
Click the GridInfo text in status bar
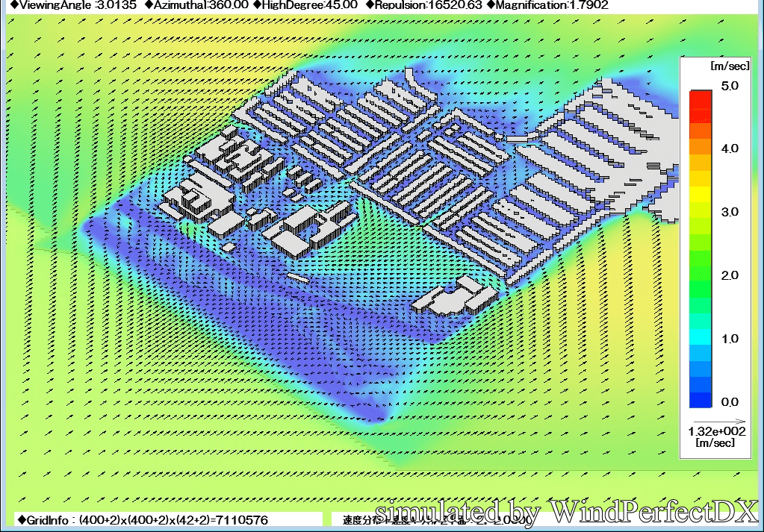pyautogui.click(x=142, y=519)
